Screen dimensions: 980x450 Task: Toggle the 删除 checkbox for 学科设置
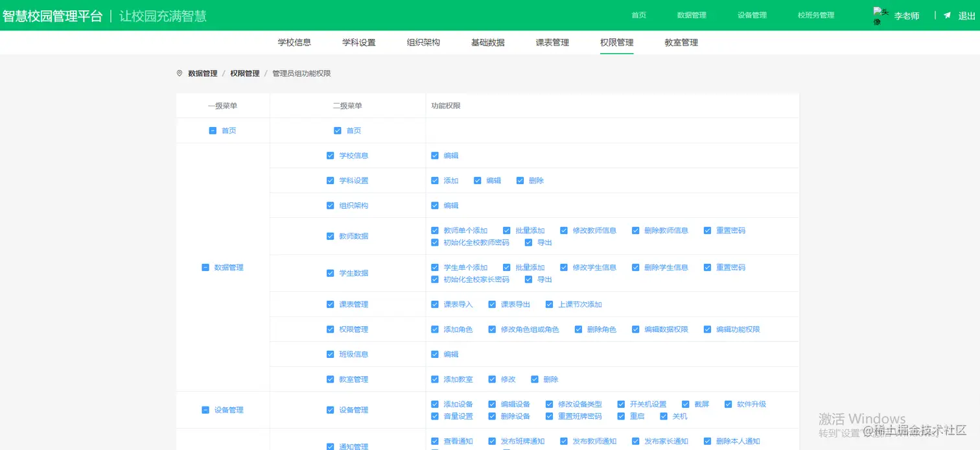(x=520, y=180)
